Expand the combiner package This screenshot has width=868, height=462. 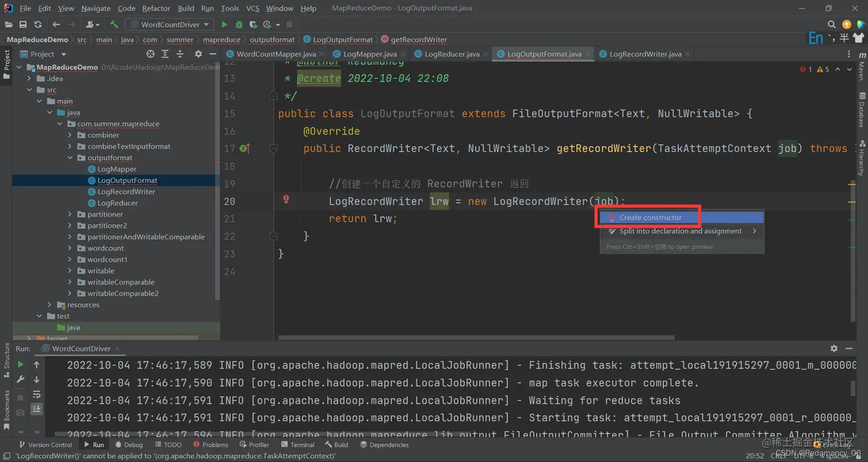click(70, 135)
